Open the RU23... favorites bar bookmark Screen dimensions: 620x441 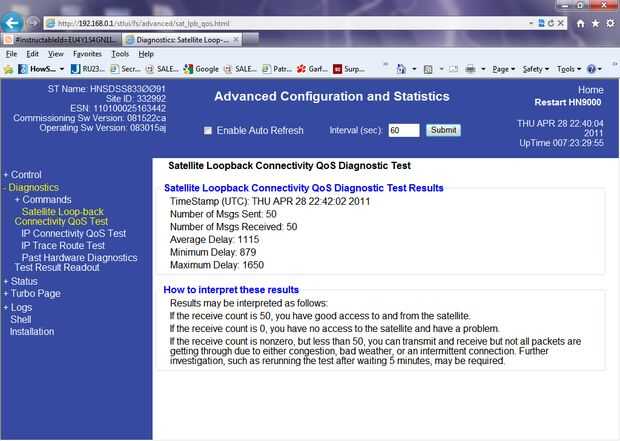tap(88, 69)
